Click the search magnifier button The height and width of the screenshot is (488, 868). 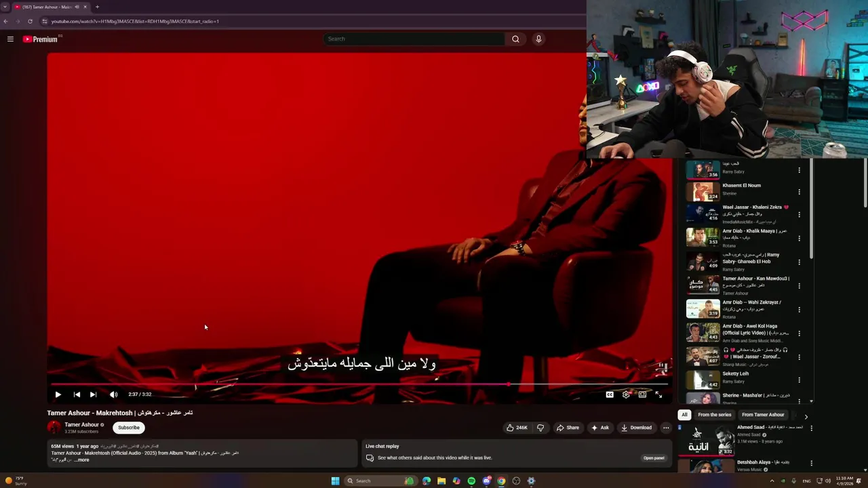[x=515, y=39]
